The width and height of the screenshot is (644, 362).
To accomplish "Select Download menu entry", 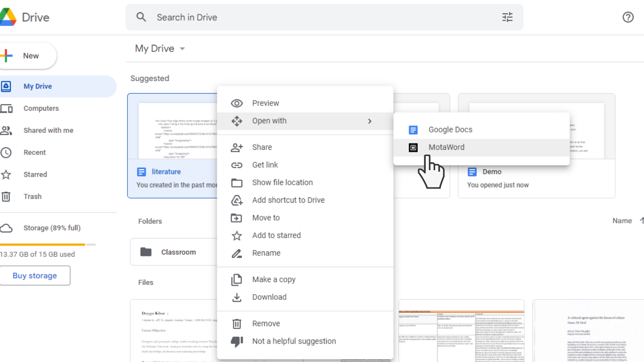I will 305,297.
